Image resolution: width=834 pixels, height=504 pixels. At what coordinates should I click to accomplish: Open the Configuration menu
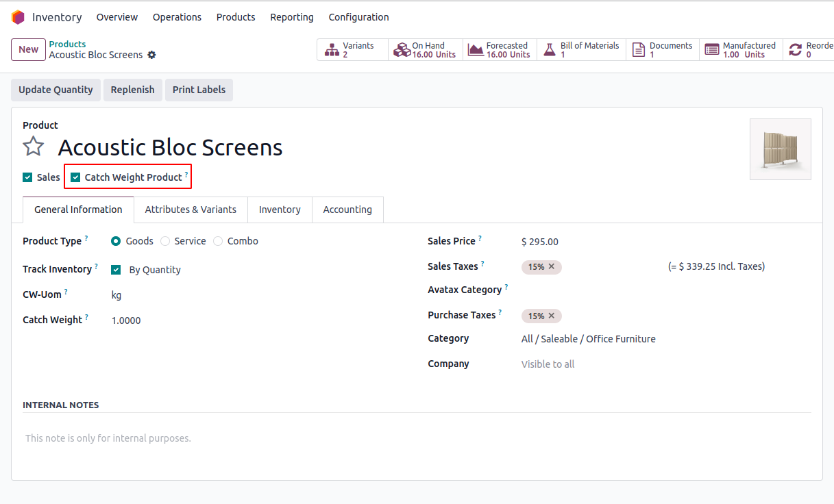tap(358, 17)
